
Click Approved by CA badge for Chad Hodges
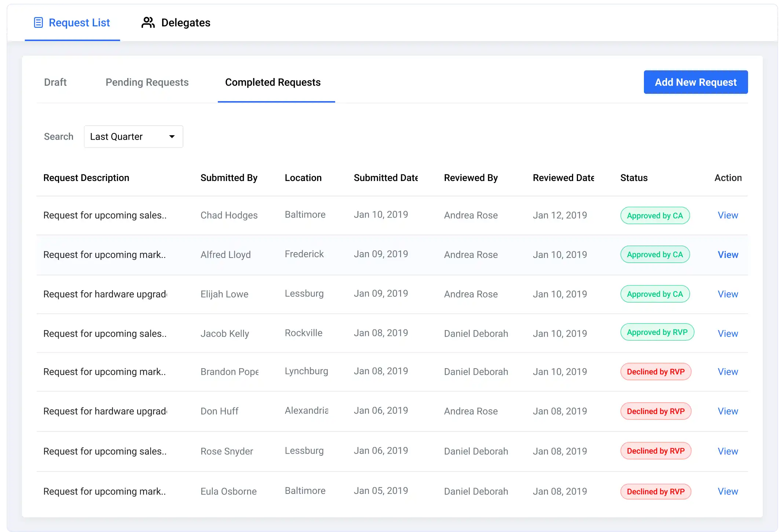click(x=655, y=215)
